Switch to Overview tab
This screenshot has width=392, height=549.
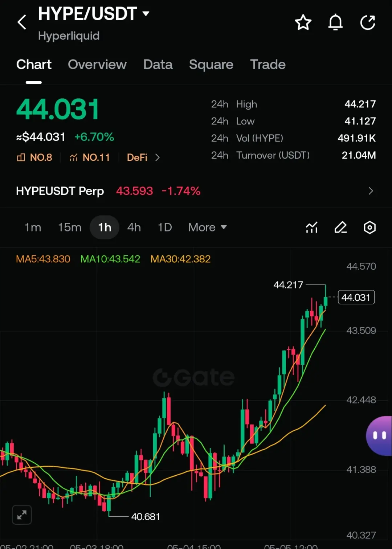point(97,65)
